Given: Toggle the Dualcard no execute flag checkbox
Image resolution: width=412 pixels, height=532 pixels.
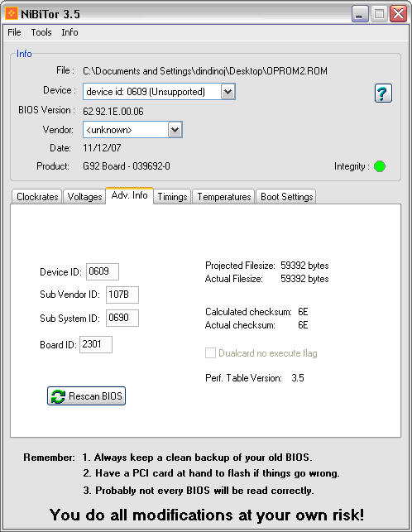Looking at the screenshot, I should pos(210,352).
